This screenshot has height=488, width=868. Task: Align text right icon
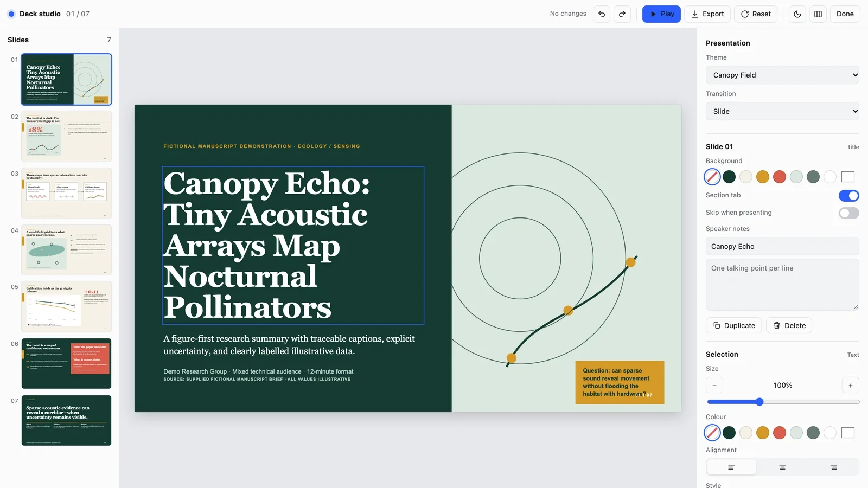(x=833, y=467)
